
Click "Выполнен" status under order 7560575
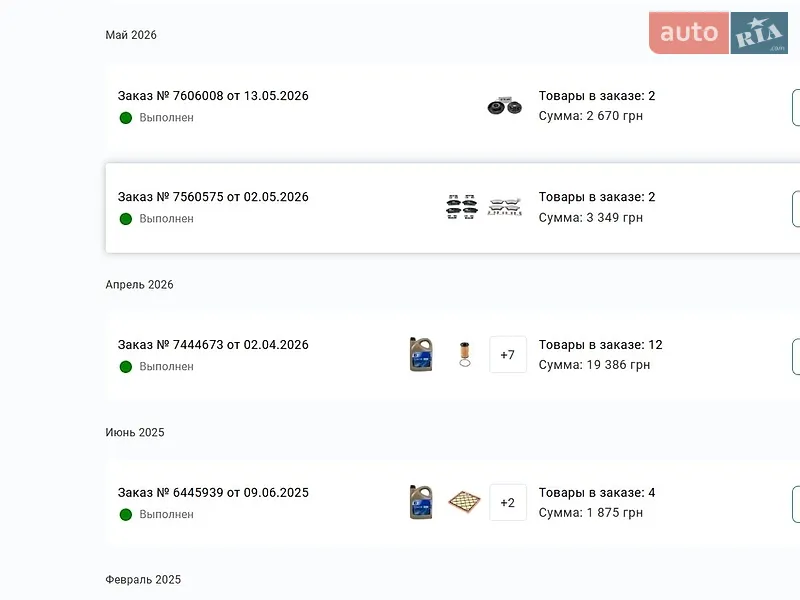pyautogui.click(x=166, y=219)
